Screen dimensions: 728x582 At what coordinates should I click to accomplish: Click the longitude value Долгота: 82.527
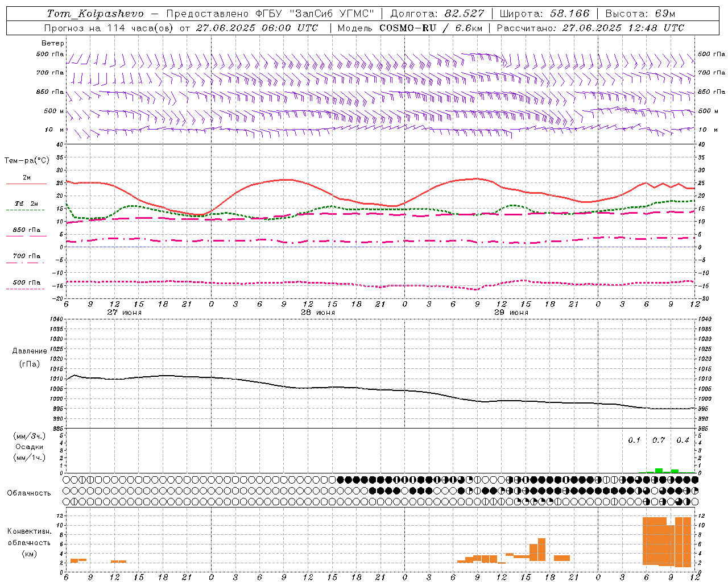437,14
